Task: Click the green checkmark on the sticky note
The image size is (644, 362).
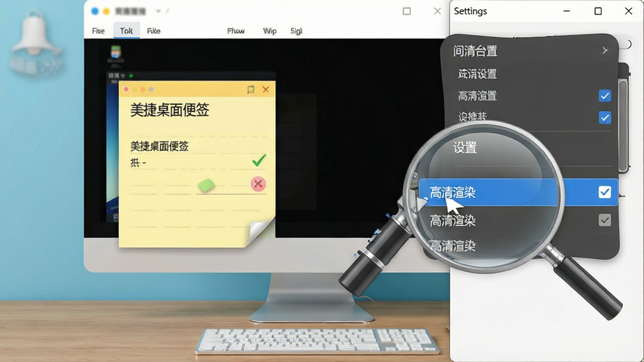Action: (x=259, y=160)
